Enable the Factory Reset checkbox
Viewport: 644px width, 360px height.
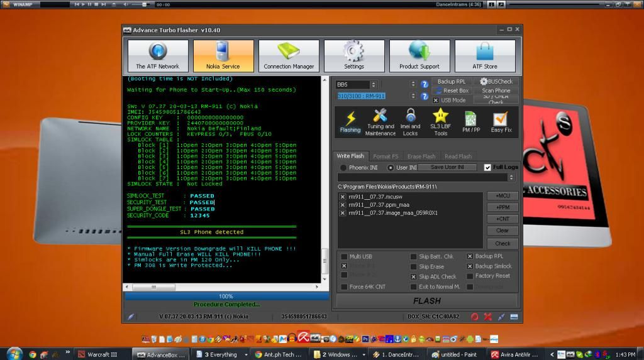point(470,276)
